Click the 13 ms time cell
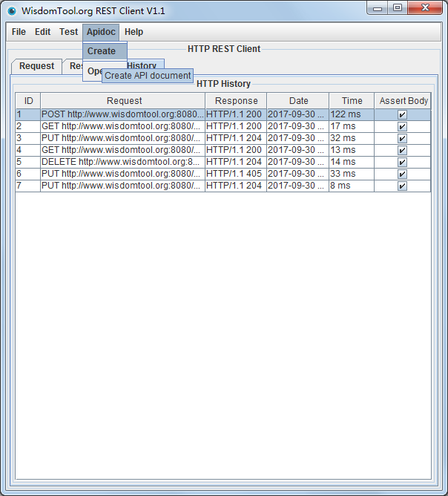This screenshot has width=448, height=496. (x=352, y=150)
